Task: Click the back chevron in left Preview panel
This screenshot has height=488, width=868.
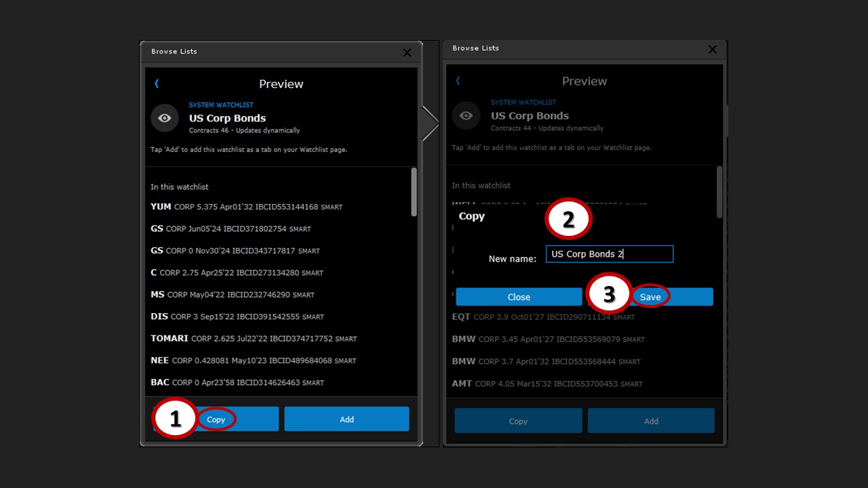Action: click(157, 83)
